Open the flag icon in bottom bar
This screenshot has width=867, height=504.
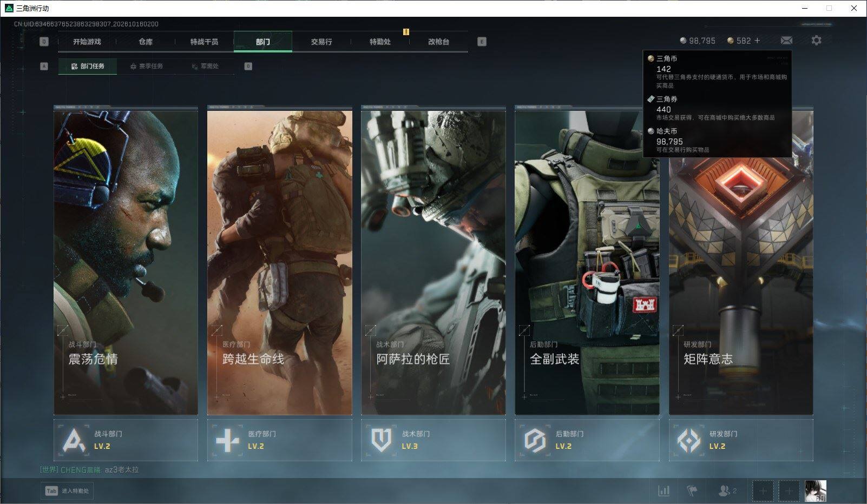click(692, 491)
